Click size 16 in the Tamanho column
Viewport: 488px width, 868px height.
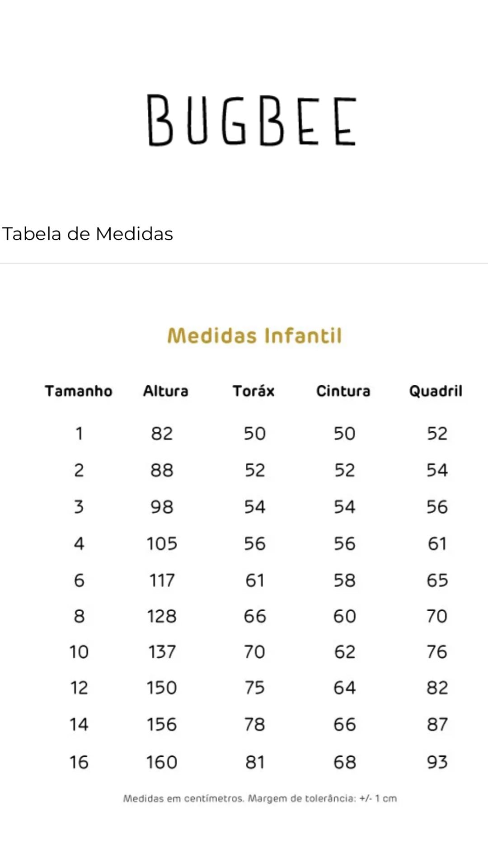tap(79, 762)
